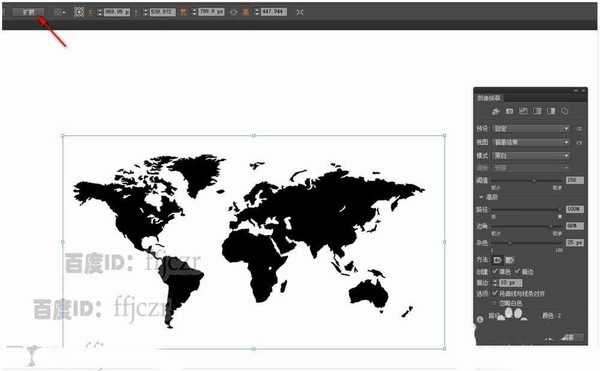Viewport: 600px width, 371px height.
Task: Click the Threshold slider handle
Action: [534, 180]
